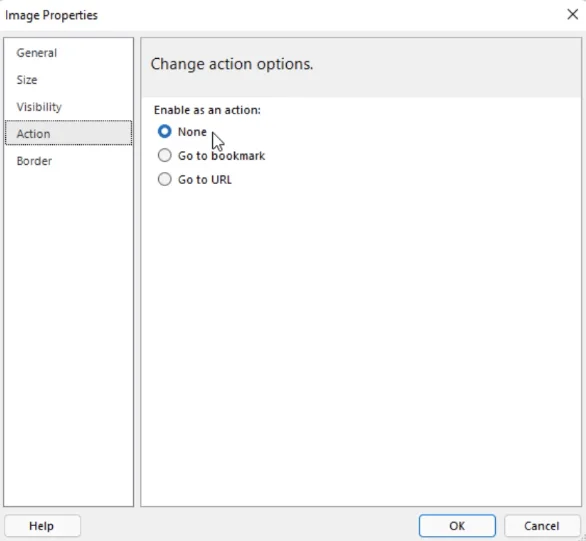Choose the Go to URL radio option
Viewport: 586px width, 541px height.
(164, 179)
